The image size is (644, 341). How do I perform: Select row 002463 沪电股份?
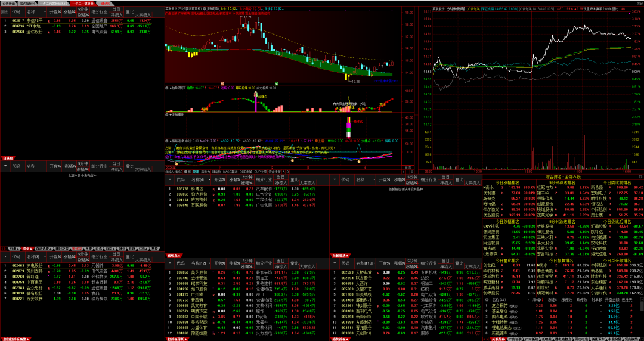(82, 265)
